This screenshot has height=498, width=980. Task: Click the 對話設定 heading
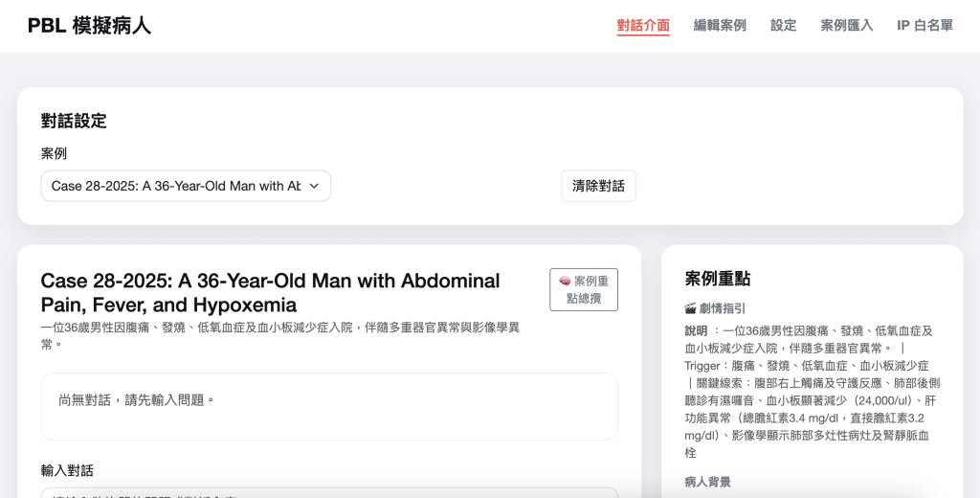coord(74,121)
